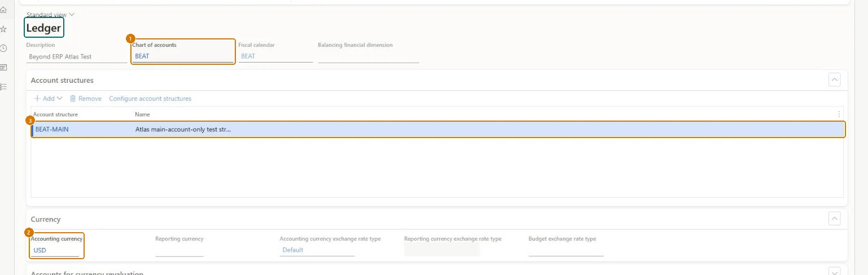868x275 pixels.
Task: Click the Budget exchange rate type field
Action: tap(566, 250)
